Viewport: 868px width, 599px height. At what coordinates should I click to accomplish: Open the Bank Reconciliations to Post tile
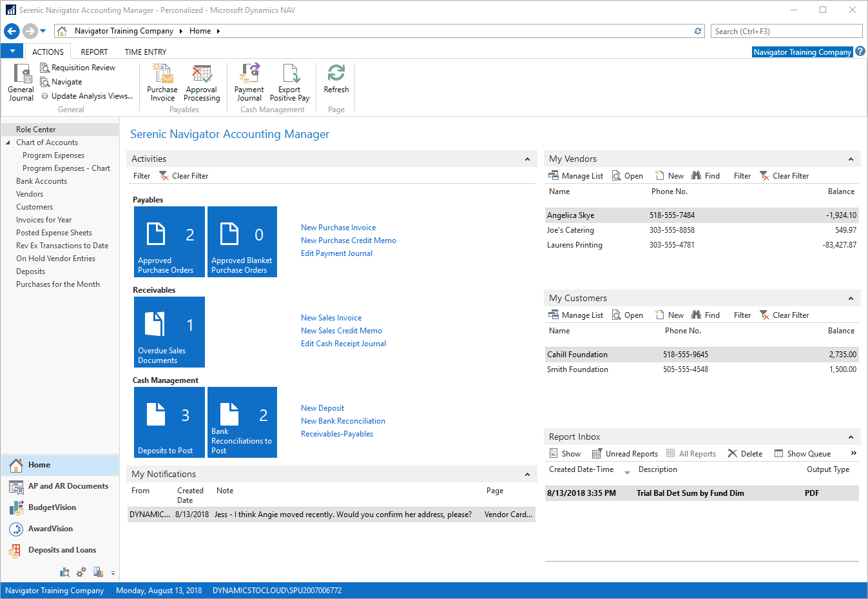pyautogui.click(x=242, y=422)
